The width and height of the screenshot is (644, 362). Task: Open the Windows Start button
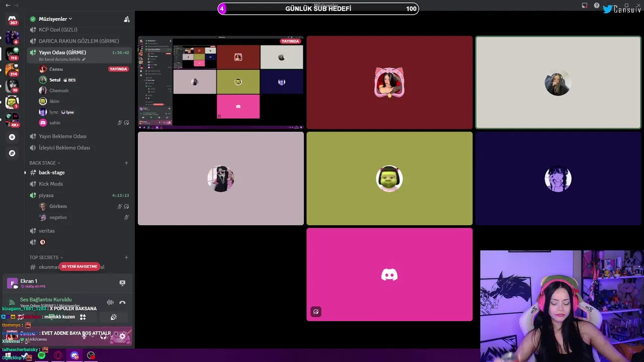(x=8, y=355)
